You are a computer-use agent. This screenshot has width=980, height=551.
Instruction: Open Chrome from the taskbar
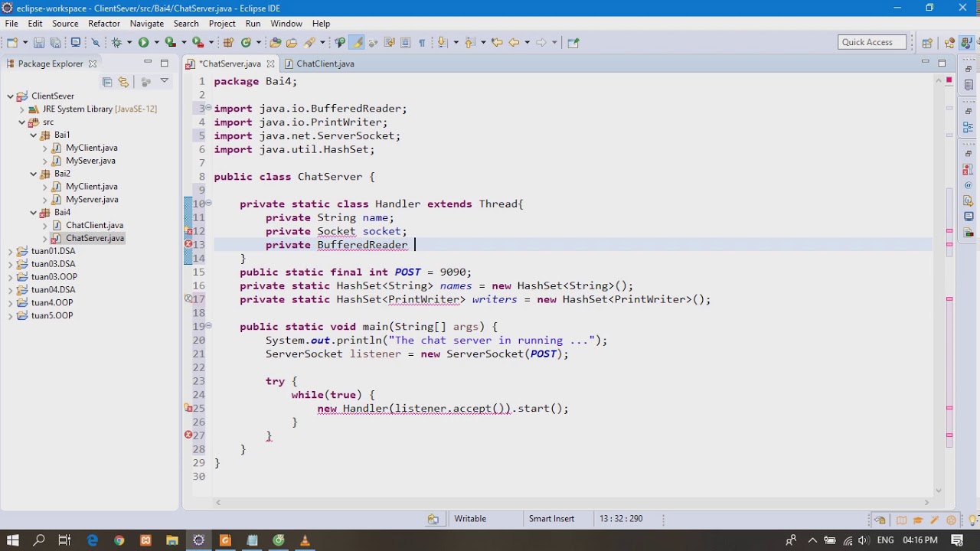coord(119,540)
